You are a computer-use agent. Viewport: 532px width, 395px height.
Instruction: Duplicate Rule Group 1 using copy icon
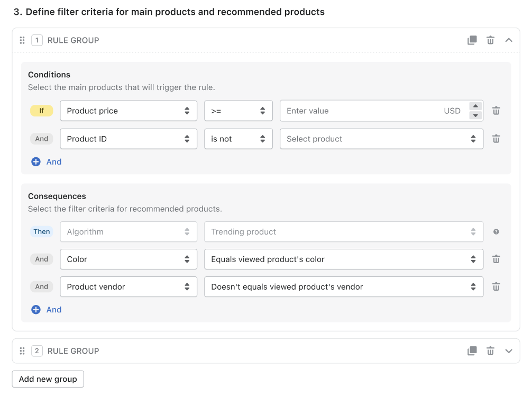coord(472,40)
